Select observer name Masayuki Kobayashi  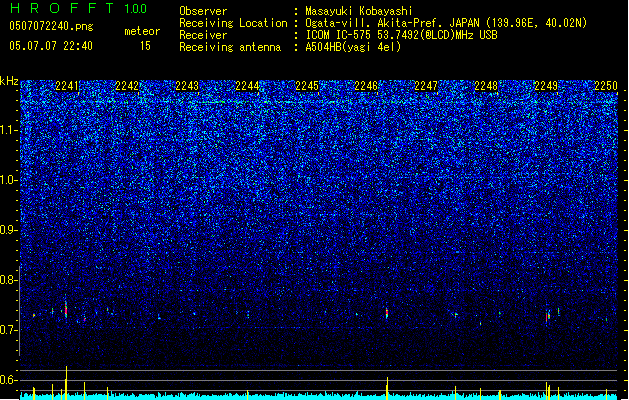click(359, 11)
